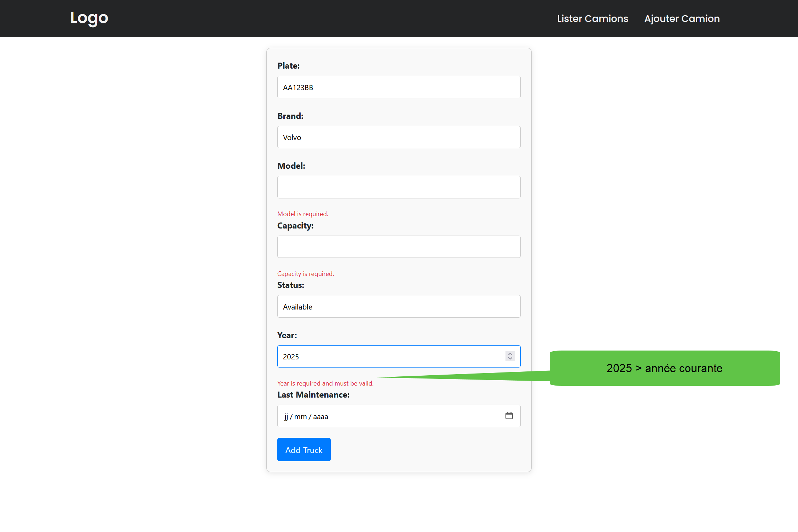
Task: Open the Last Maintenance calendar picker icon
Action: pyautogui.click(x=509, y=416)
